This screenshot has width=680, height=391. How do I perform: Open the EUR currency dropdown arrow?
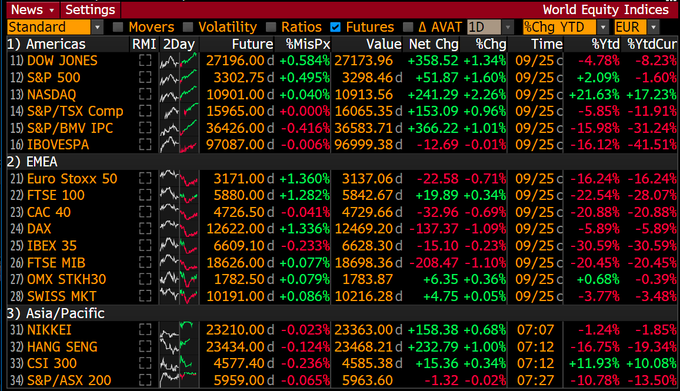click(654, 27)
